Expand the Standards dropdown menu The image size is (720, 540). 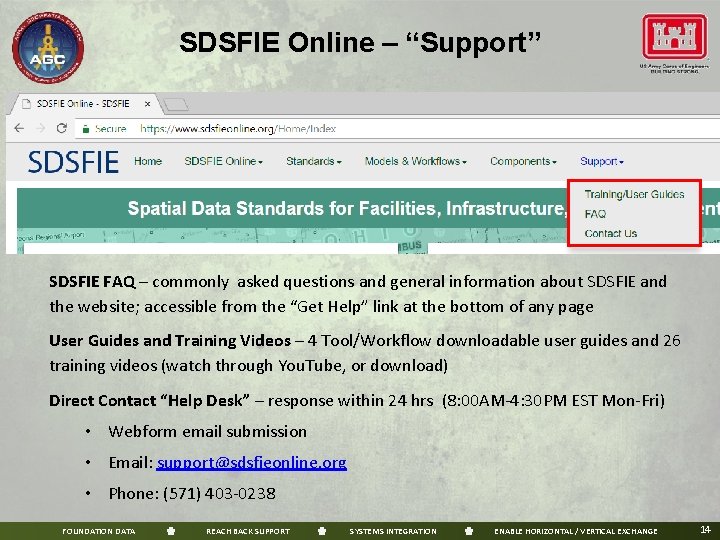314,161
